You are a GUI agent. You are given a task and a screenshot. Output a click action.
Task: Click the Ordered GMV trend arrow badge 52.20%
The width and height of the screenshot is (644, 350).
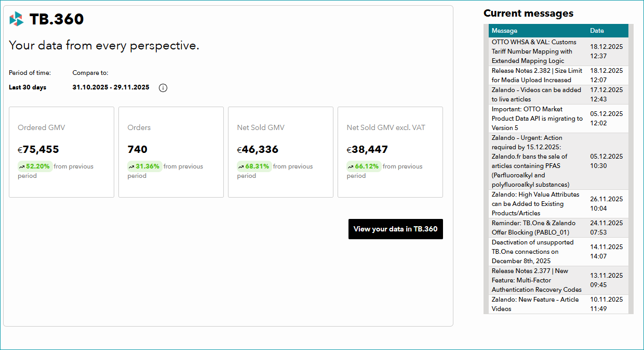(35, 166)
